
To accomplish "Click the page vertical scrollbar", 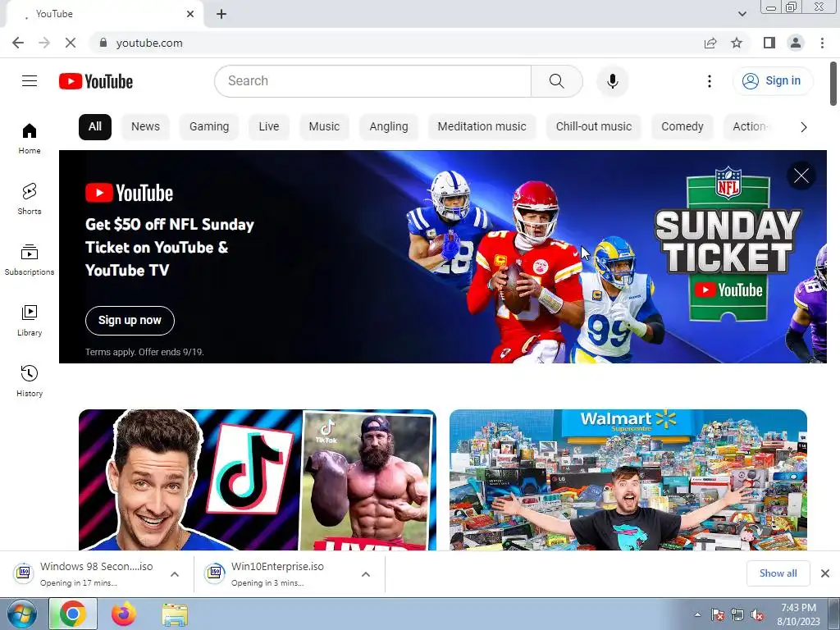I will (833, 84).
